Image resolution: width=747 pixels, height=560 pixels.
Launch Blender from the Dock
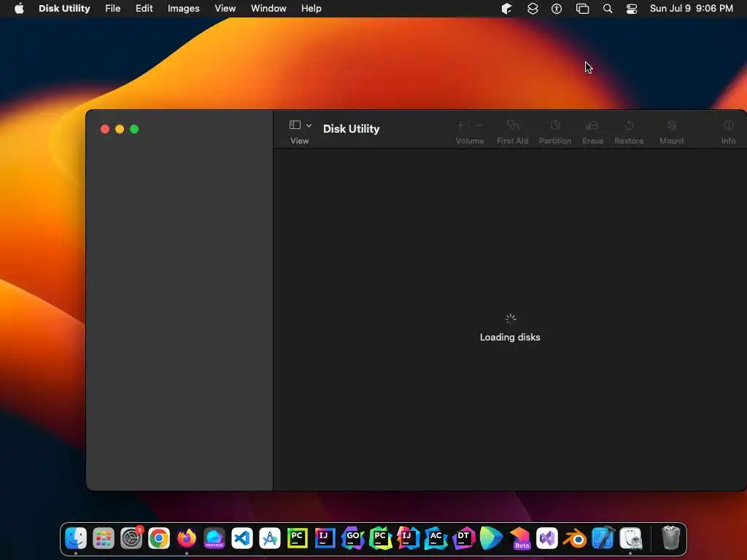(x=575, y=539)
